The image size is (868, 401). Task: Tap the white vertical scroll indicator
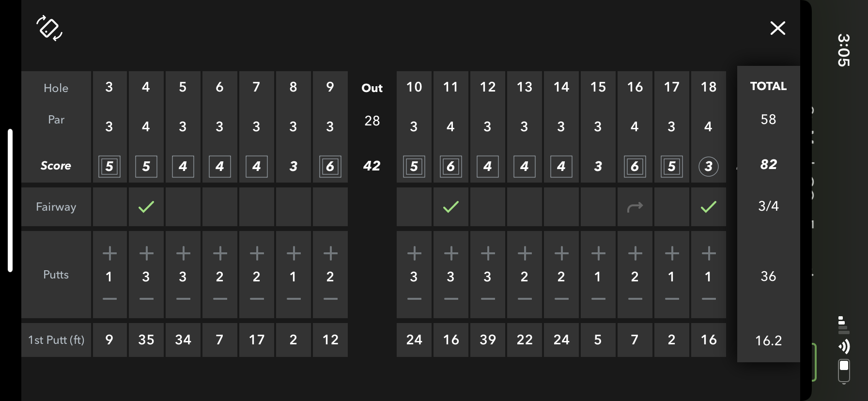point(10,200)
